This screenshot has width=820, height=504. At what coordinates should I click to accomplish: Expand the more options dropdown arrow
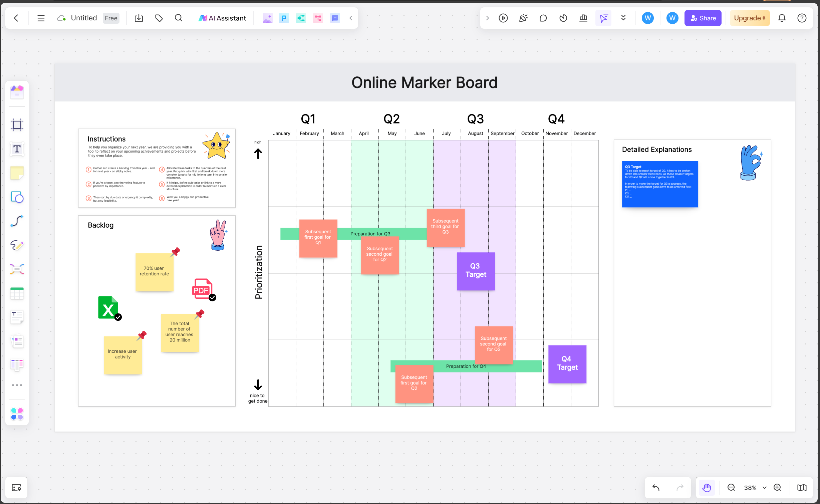(623, 18)
